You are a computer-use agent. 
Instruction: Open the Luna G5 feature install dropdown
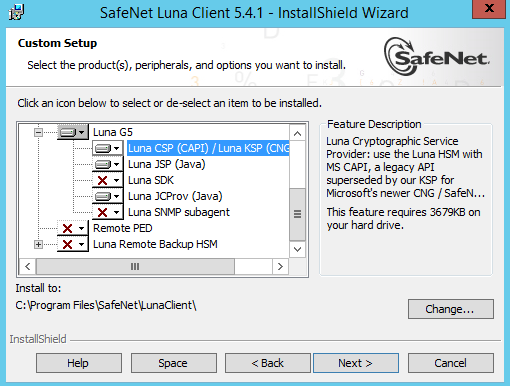click(73, 132)
